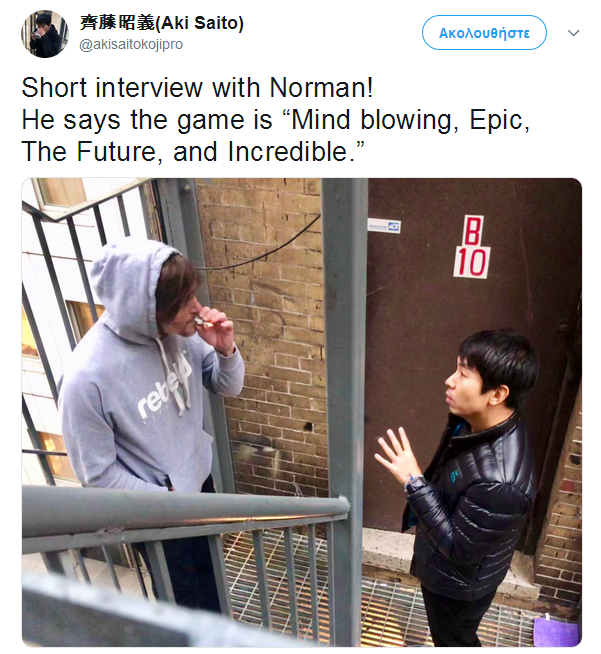Click the small sticker on the door
This screenshot has height=654, width=601.
coord(384,226)
